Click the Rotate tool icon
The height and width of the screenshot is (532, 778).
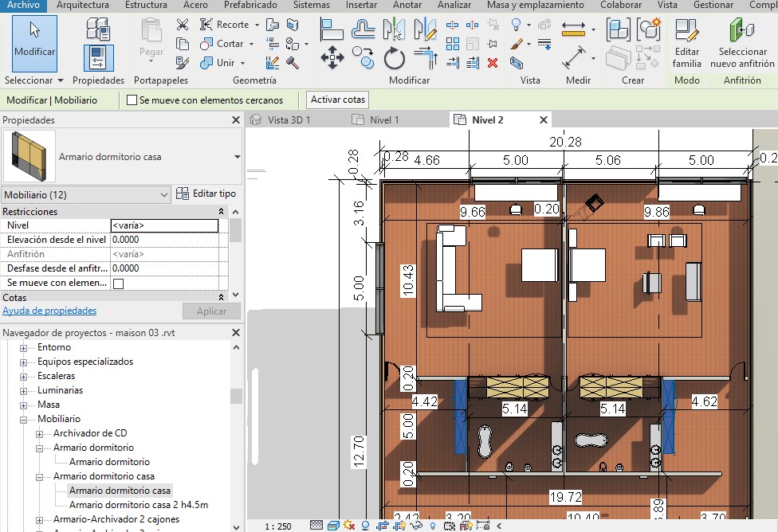(x=395, y=57)
